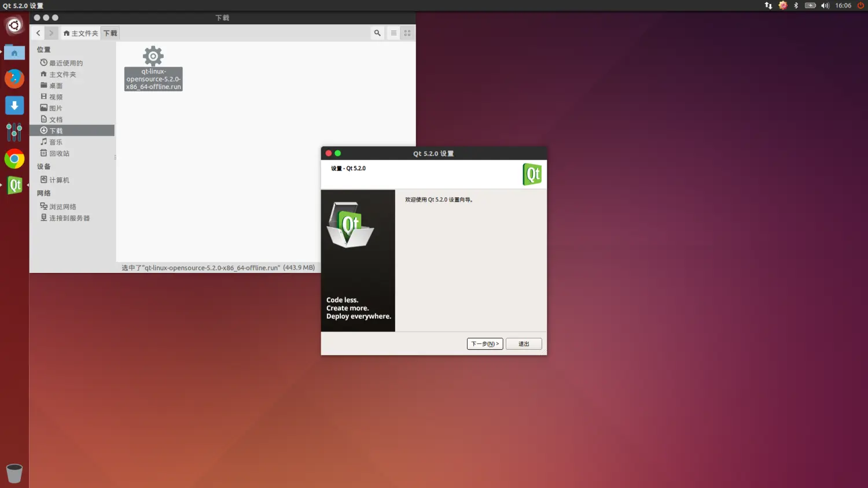
Task: Click the 下载 breadcrumb in path bar
Action: click(x=110, y=33)
